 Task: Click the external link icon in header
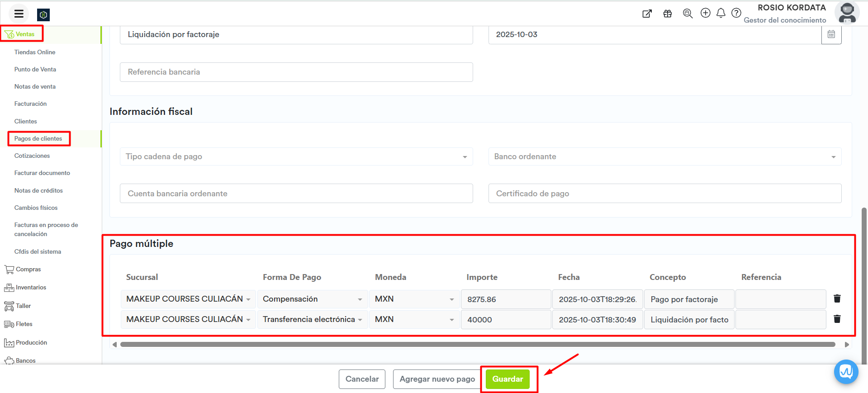pos(647,14)
